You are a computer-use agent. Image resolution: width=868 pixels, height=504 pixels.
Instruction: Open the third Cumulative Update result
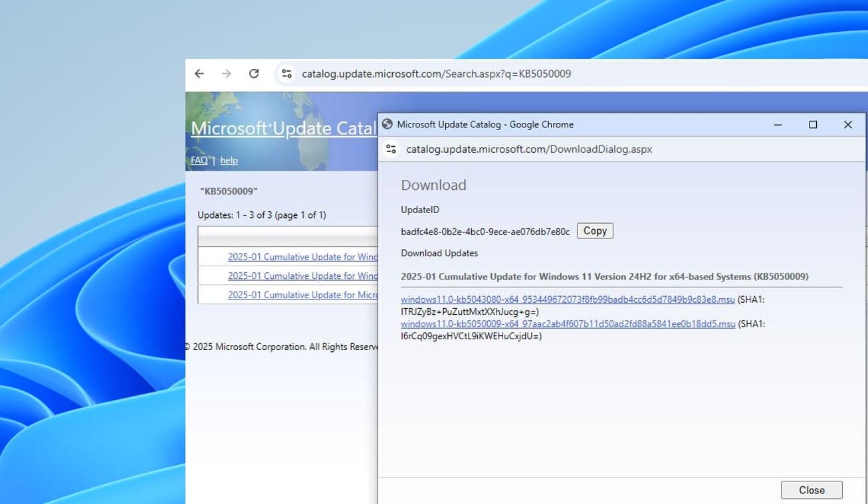302,295
